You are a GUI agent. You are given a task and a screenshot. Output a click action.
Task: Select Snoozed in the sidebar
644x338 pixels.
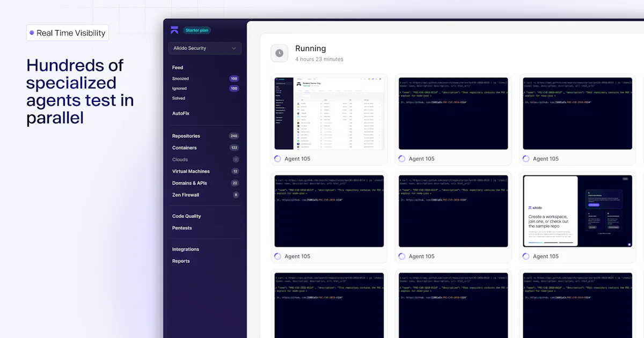(180, 78)
